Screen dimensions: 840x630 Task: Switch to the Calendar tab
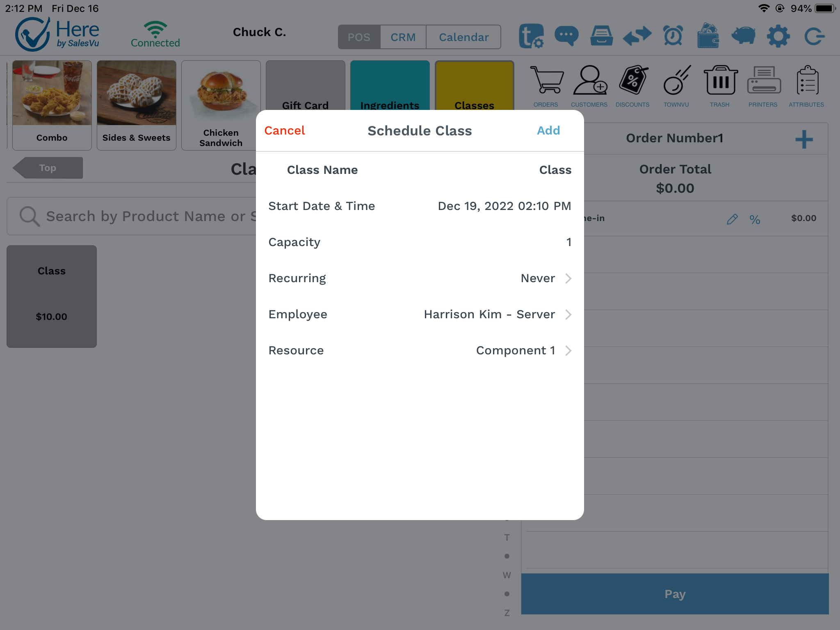463,37
